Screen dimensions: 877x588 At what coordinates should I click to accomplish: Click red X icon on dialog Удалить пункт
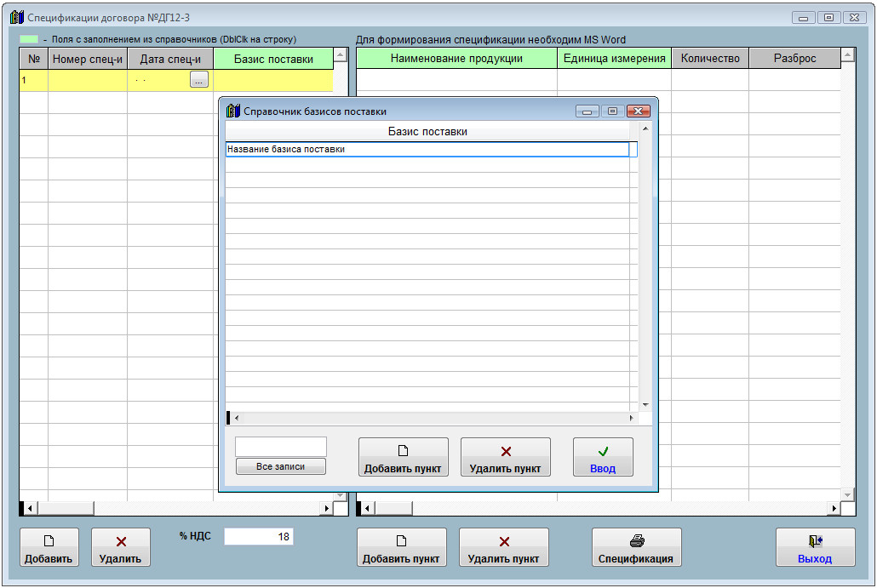click(506, 452)
